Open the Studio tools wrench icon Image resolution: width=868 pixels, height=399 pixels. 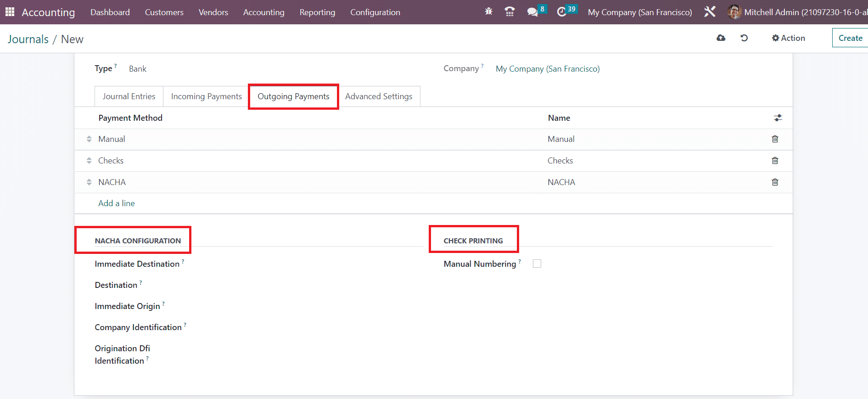point(710,12)
